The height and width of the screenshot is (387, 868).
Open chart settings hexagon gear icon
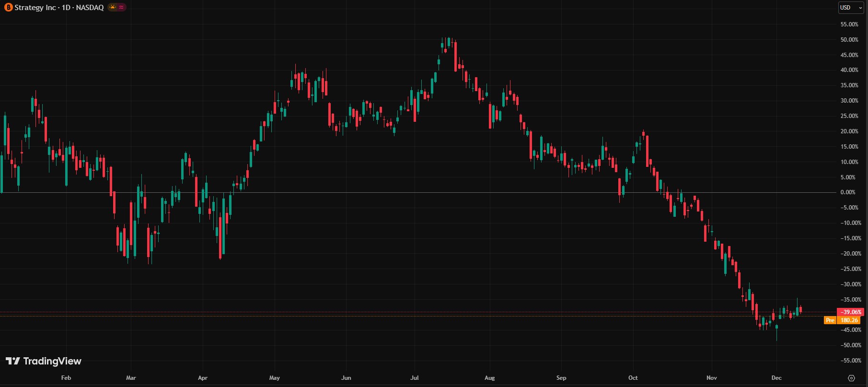pos(851,378)
